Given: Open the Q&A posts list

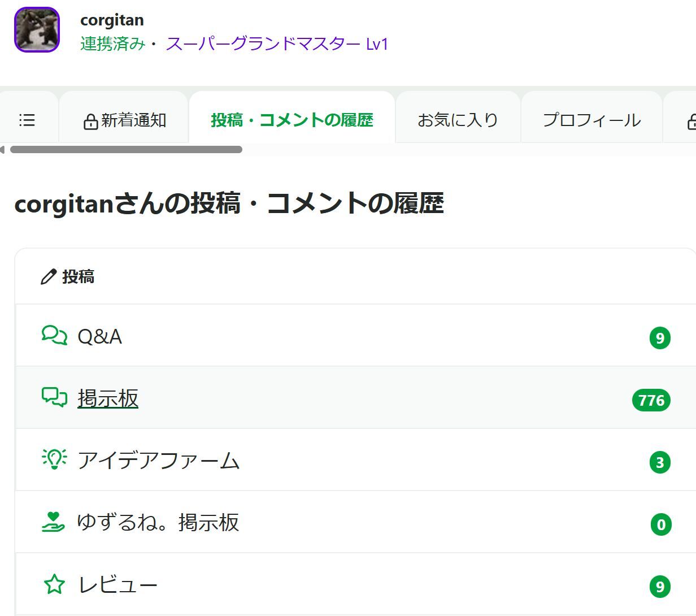Looking at the screenshot, I should point(99,336).
